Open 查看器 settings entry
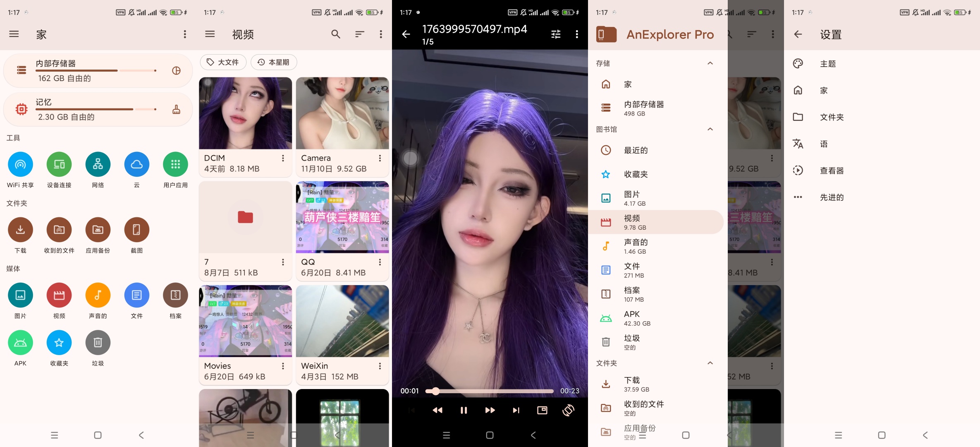The image size is (980, 447). click(x=832, y=171)
